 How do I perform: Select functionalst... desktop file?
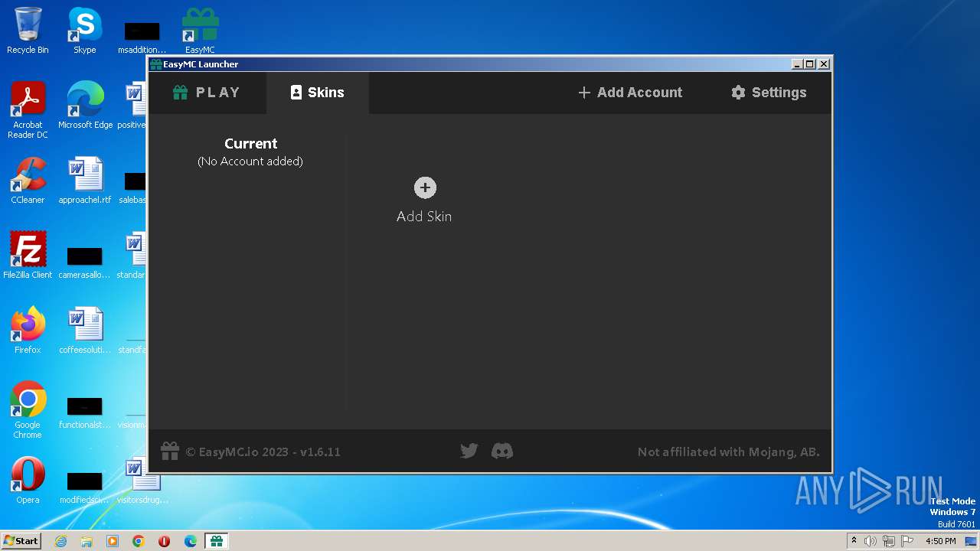pos(85,410)
